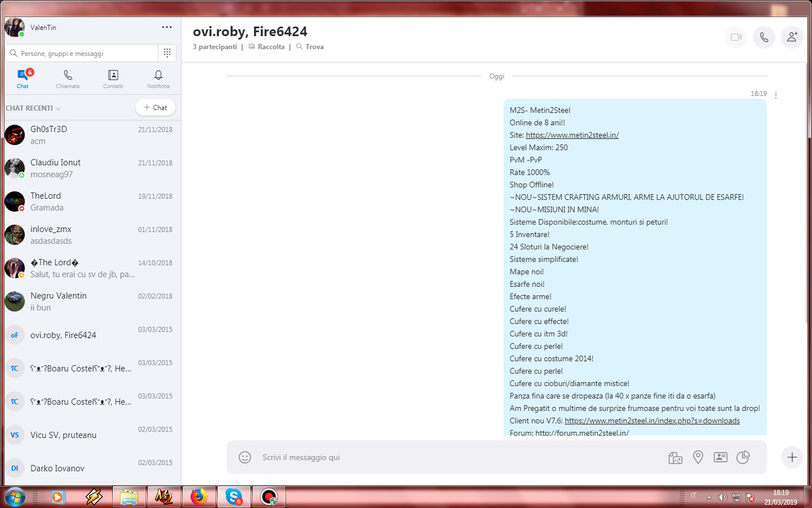
Task: Start an audio call in this group
Action: [764, 37]
